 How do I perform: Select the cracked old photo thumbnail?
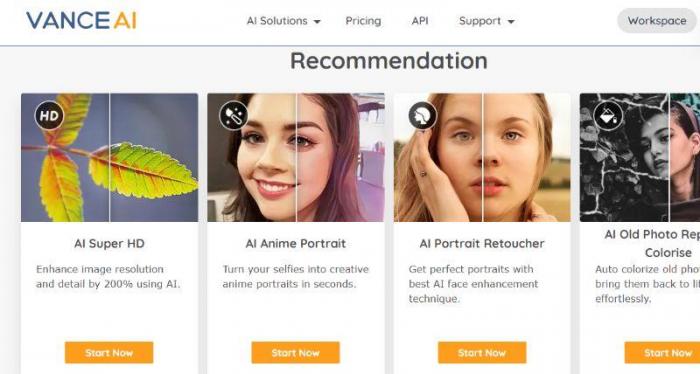pyautogui.click(x=640, y=157)
